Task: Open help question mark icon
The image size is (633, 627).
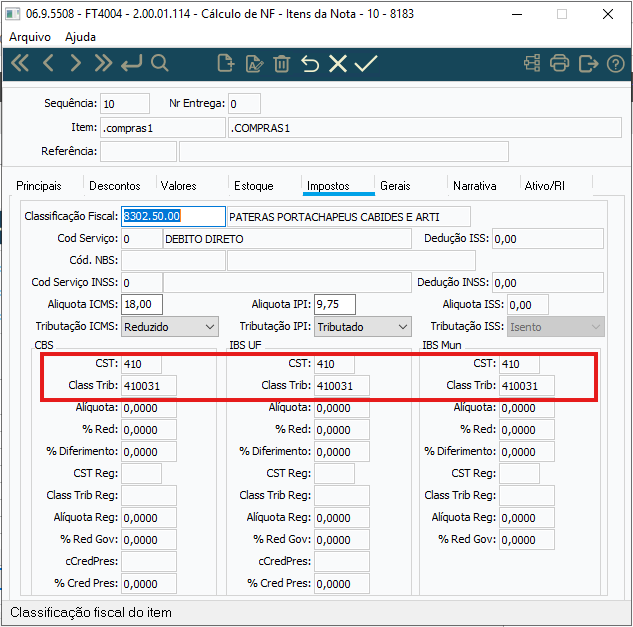Action: 615,64
